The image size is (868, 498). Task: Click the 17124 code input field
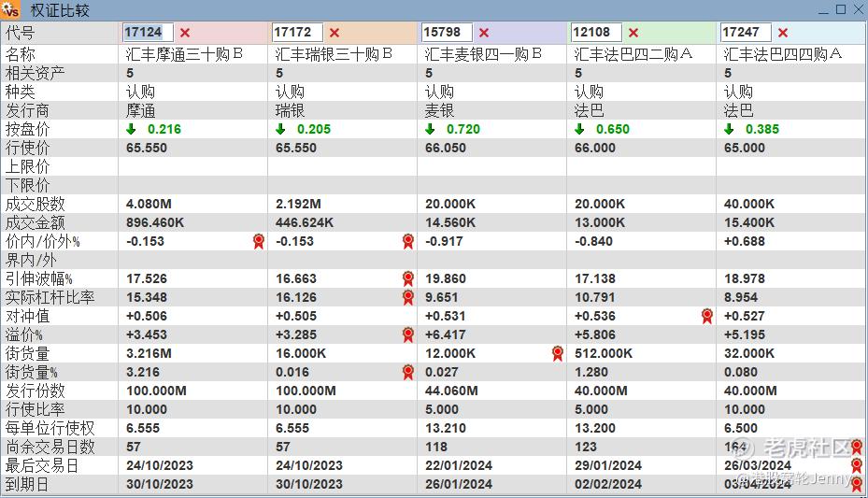[148, 32]
